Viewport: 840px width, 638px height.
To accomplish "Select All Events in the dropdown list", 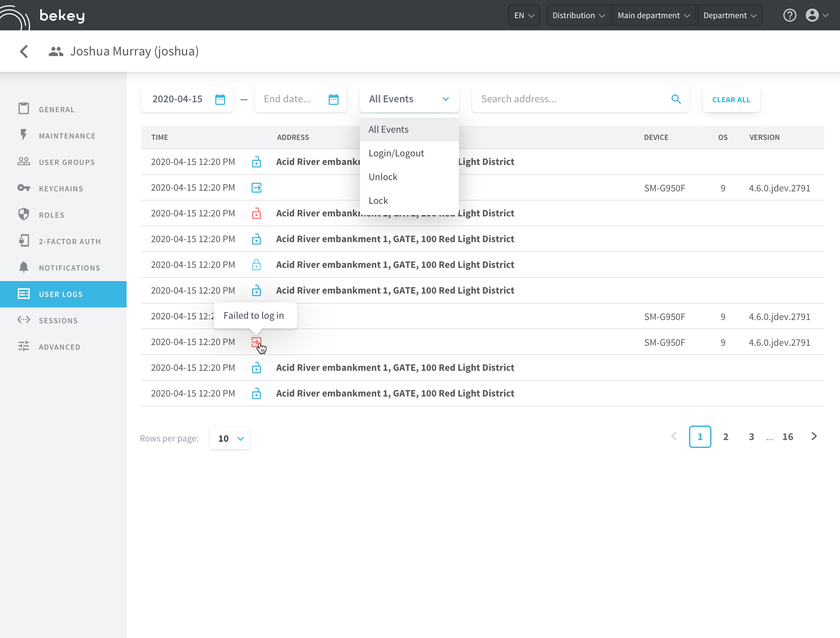I will [x=409, y=130].
